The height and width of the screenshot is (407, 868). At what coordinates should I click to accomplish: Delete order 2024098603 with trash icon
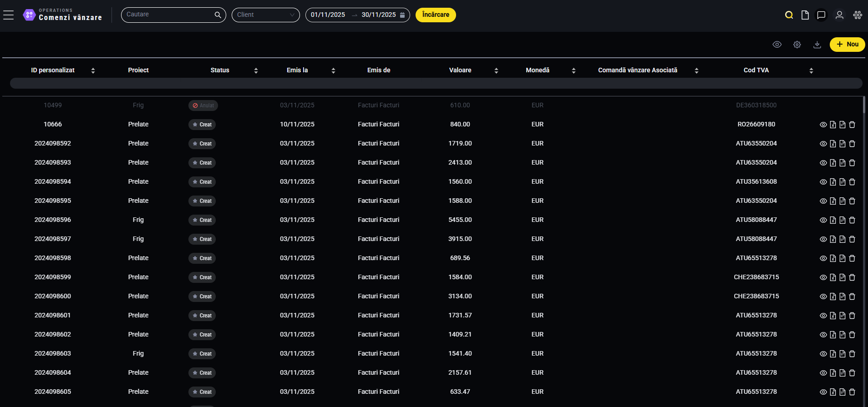[x=852, y=354]
